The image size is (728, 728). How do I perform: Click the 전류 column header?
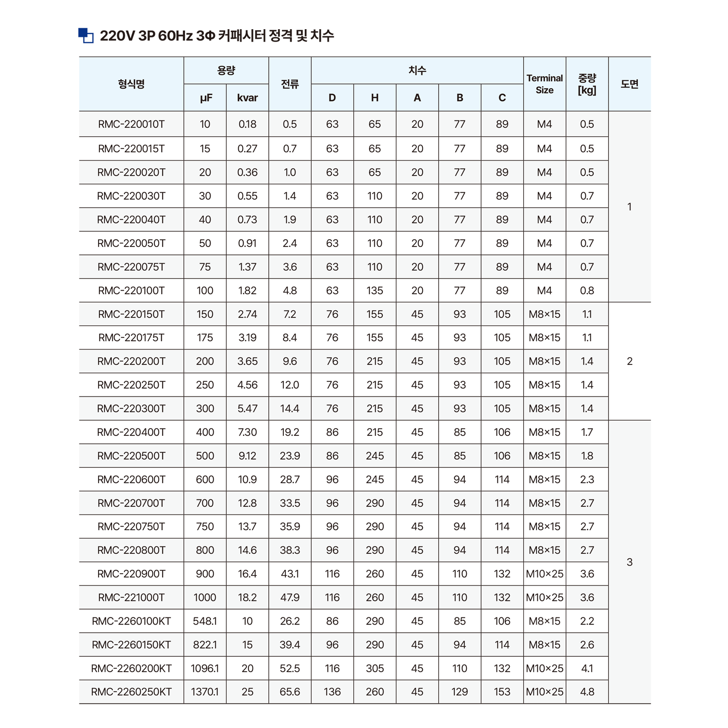(290, 84)
